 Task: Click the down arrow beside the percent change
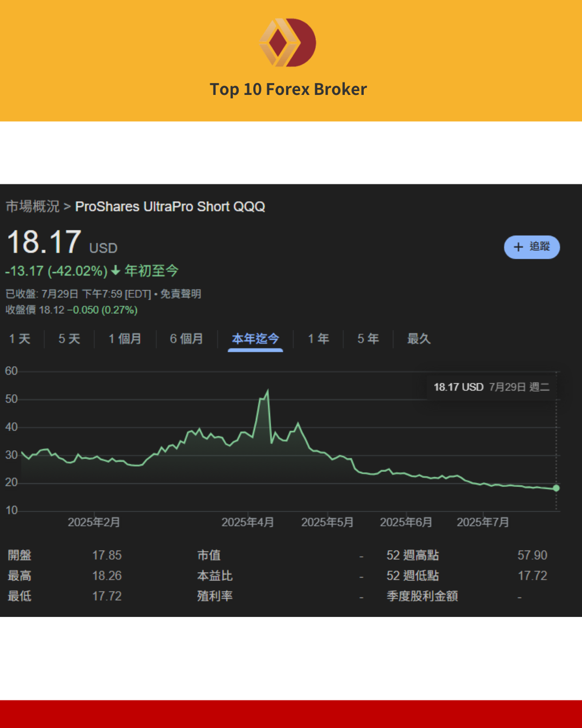pos(115,271)
